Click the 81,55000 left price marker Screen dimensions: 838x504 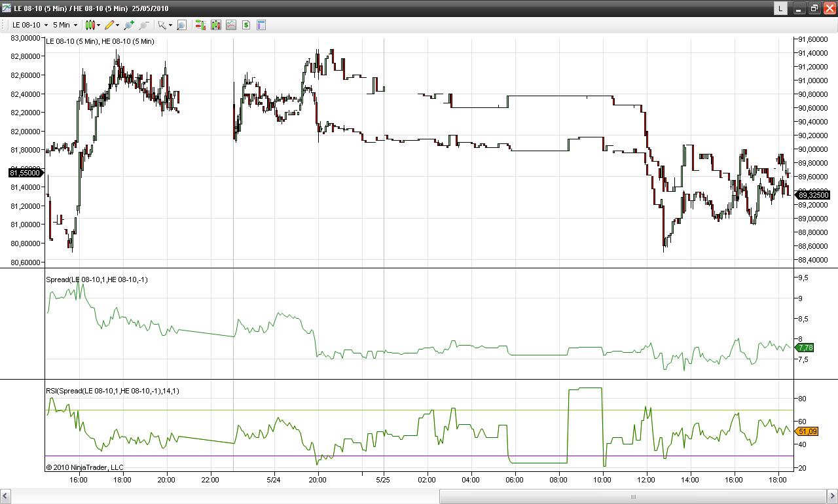(x=26, y=173)
